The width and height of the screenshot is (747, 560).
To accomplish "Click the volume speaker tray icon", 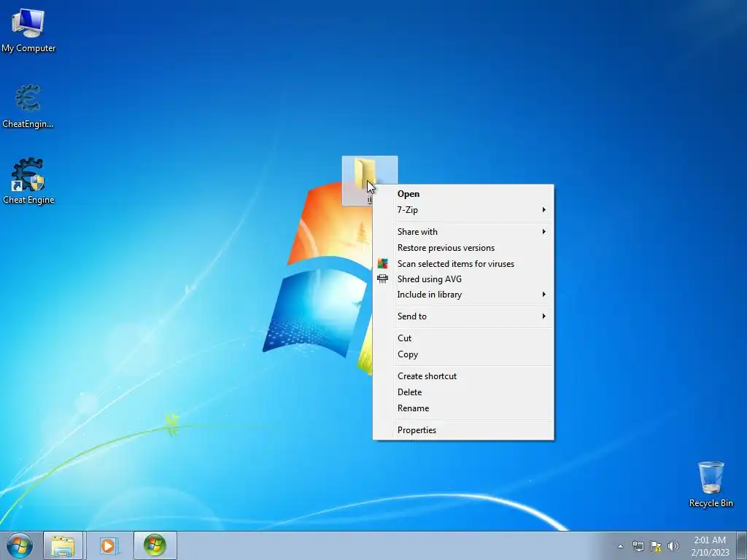I will (x=673, y=546).
